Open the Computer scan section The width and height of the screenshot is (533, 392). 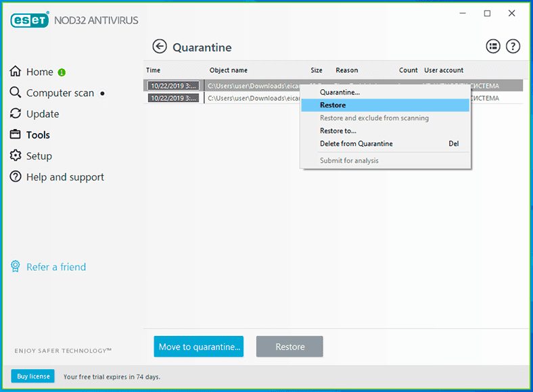point(60,93)
